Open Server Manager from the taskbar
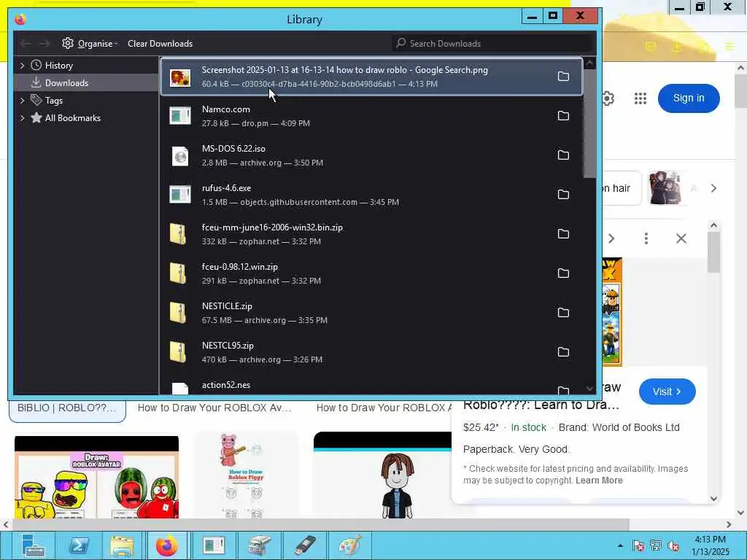Image resolution: width=747 pixels, height=560 pixels. [32, 545]
